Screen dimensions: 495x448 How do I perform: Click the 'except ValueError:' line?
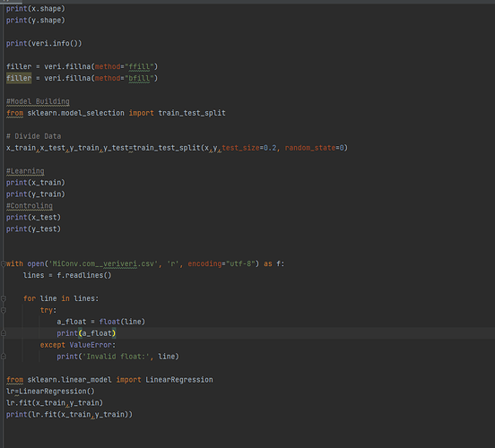point(78,345)
